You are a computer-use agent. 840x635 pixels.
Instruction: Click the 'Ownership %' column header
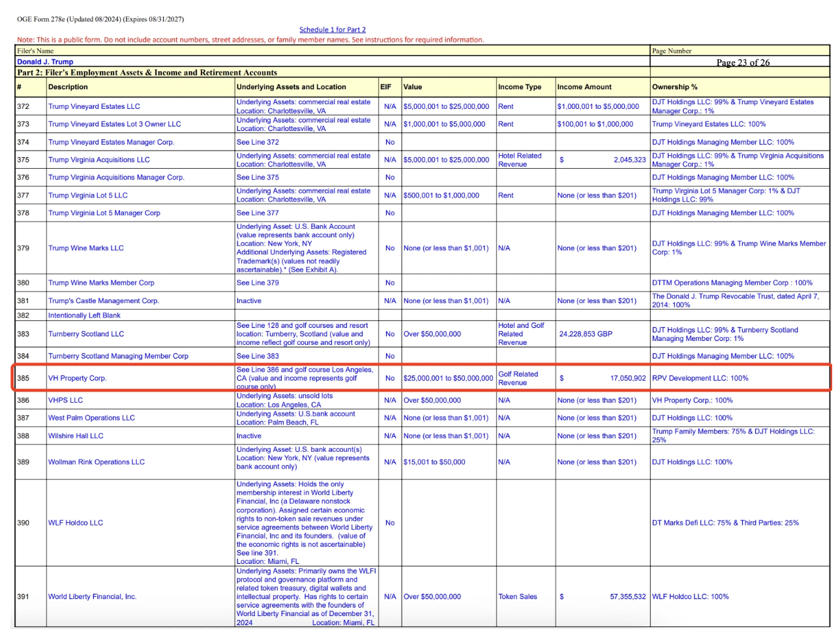point(674,87)
